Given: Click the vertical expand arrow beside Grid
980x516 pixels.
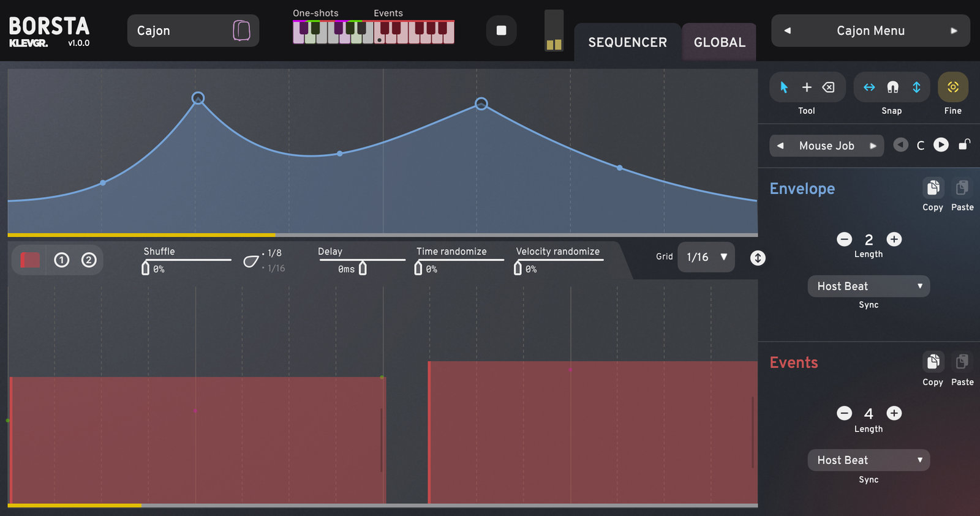Looking at the screenshot, I should pos(758,258).
